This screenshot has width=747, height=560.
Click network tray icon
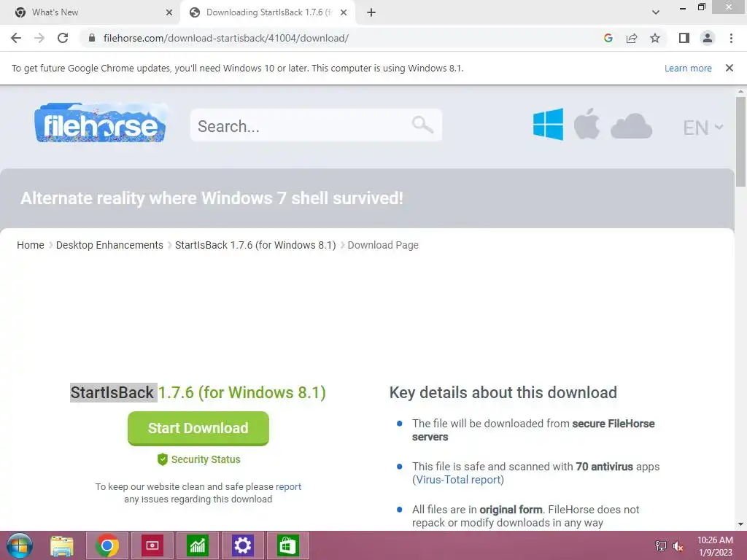[661, 546]
